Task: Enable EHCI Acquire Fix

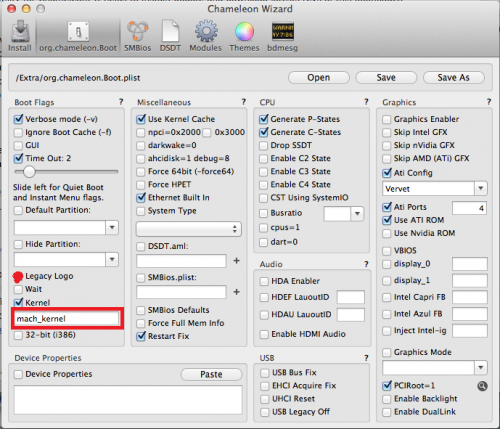Action: point(265,386)
